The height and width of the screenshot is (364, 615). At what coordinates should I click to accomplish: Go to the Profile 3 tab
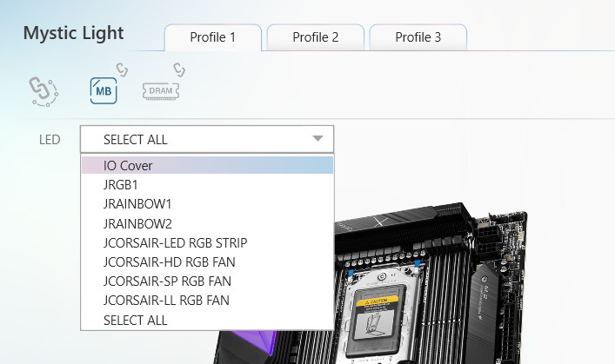[418, 37]
